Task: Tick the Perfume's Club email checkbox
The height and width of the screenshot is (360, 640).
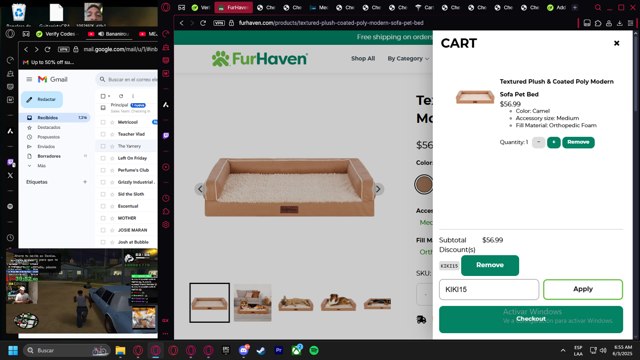Action: pos(103,170)
